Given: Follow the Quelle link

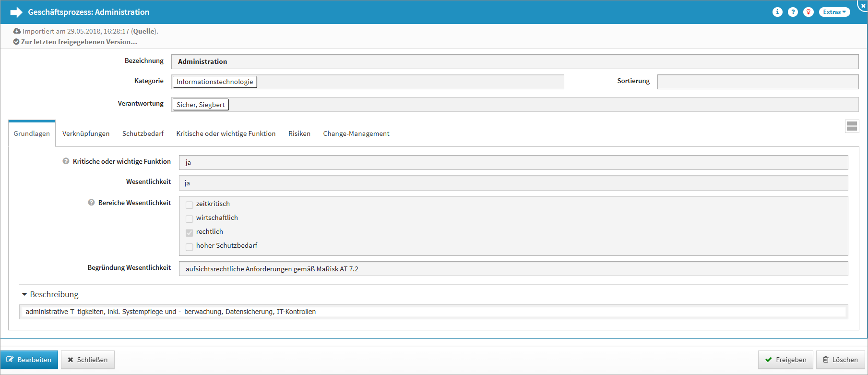Looking at the screenshot, I should pyautogui.click(x=144, y=31).
